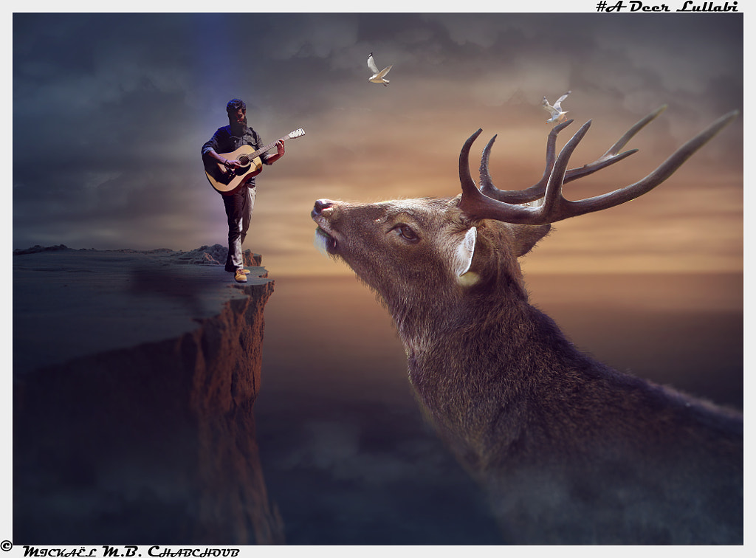
Task: Select the seagull above the deer's antlers
Action: [x=556, y=108]
